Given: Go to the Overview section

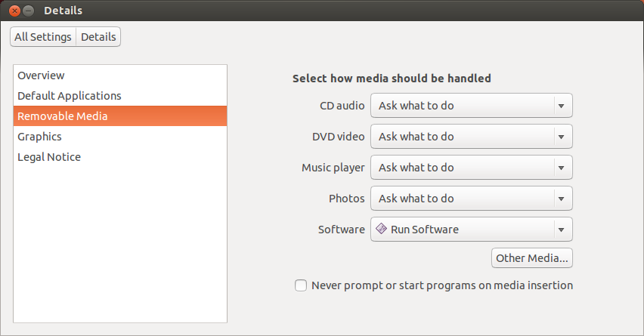Looking at the screenshot, I should [42, 76].
